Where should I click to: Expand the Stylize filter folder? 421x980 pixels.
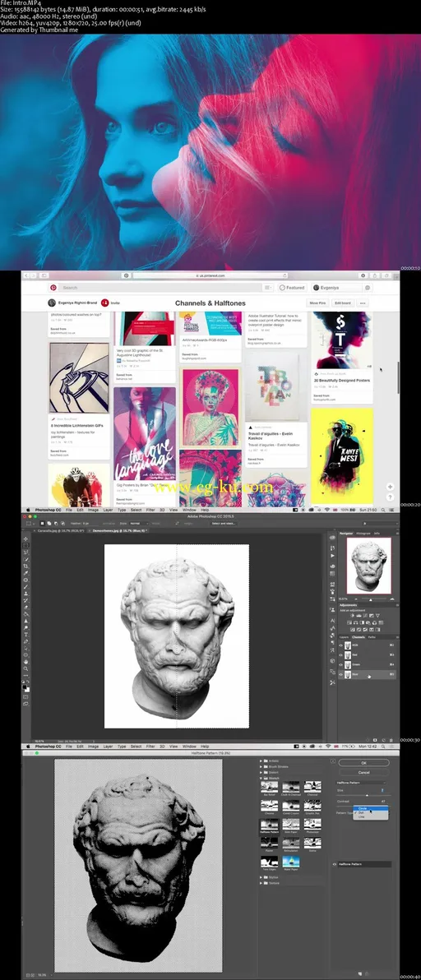tap(261, 877)
